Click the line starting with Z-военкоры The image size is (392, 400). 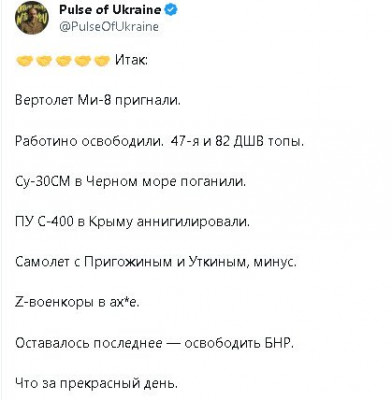coord(77,303)
